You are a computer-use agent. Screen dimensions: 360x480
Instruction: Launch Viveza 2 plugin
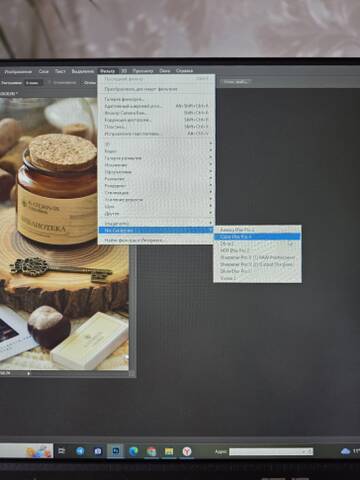(x=257, y=278)
